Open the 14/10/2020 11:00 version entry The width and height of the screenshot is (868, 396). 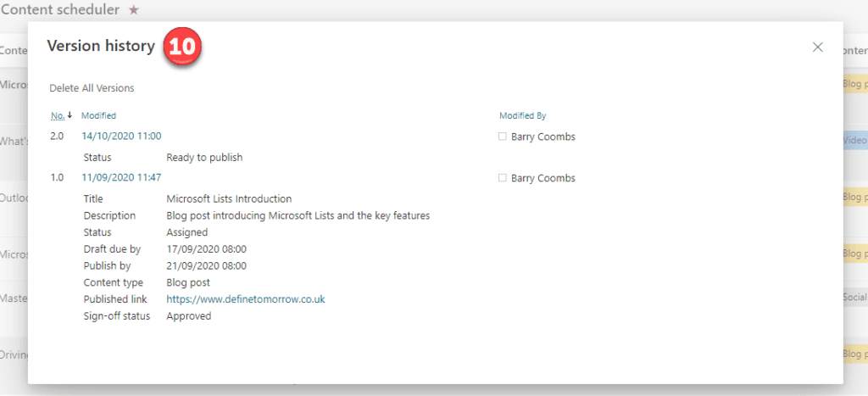coord(121,136)
